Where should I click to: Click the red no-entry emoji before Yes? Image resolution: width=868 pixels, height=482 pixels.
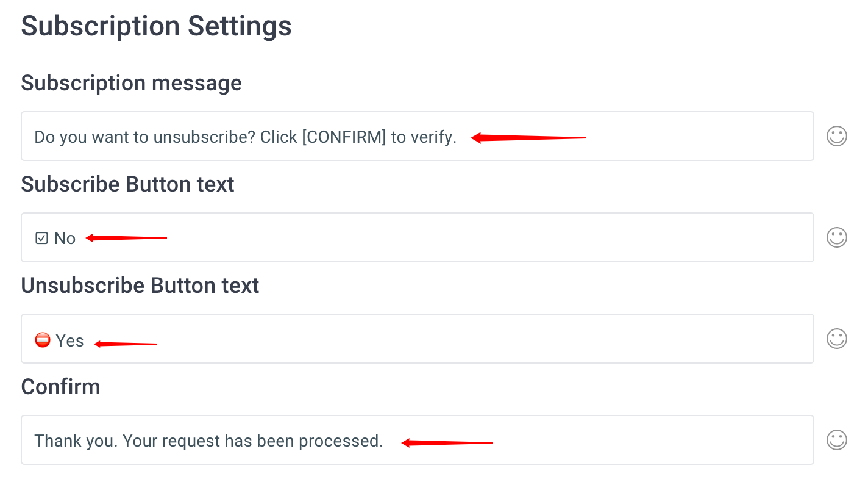42,340
